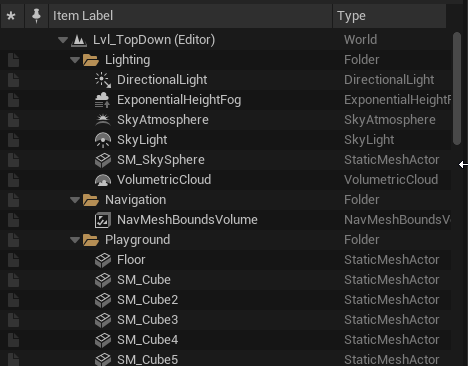Image resolution: width=468 pixels, height=366 pixels.
Task: Select the SM_Cube2 actor label
Action: (147, 300)
